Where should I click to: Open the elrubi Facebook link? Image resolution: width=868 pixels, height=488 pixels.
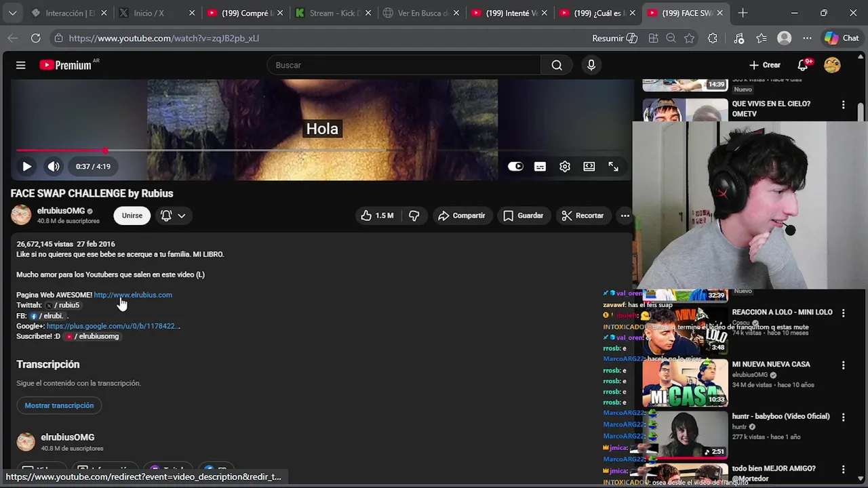pyautogui.click(x=46, y=316)
